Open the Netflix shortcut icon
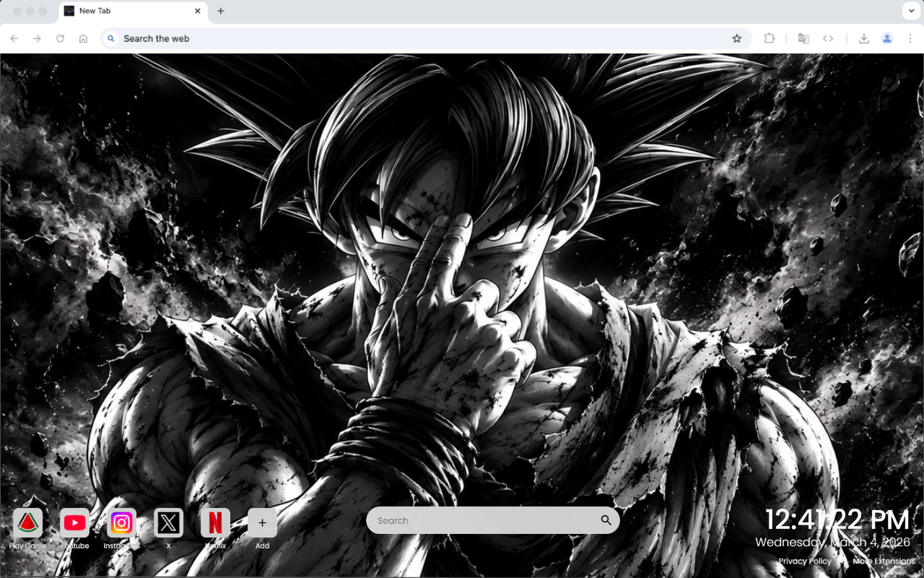 click(215, 522)
